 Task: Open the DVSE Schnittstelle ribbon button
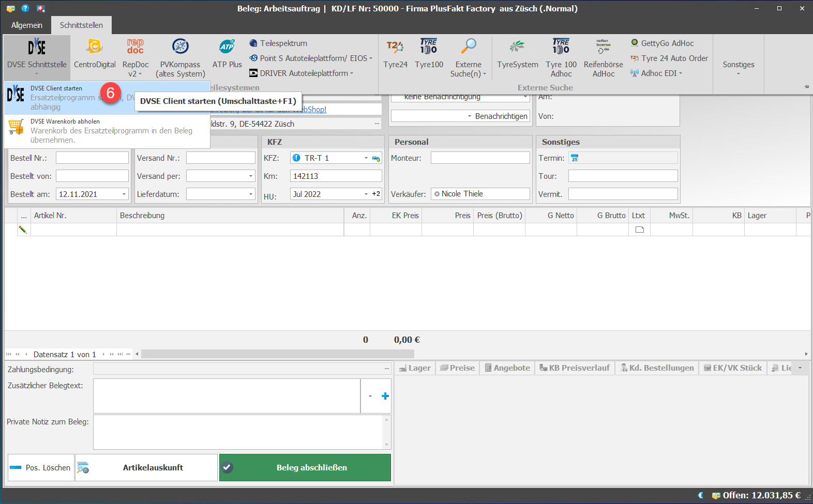point(37,57)
